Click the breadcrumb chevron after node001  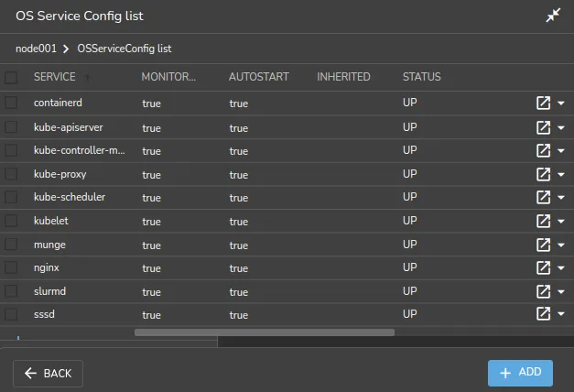[x=66, y=49]
